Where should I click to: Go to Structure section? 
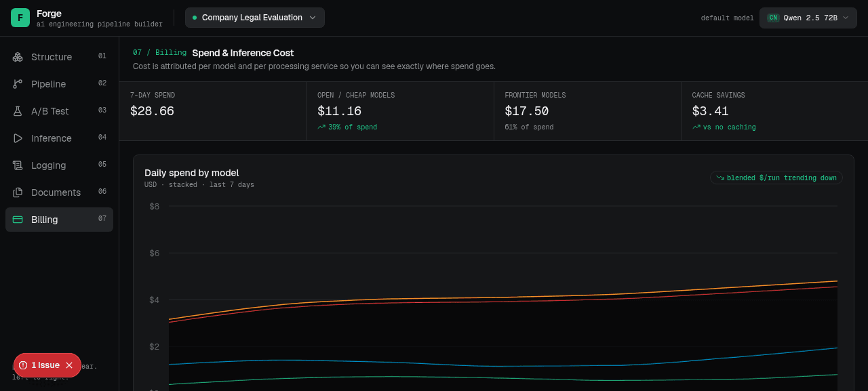click(59, 57)
